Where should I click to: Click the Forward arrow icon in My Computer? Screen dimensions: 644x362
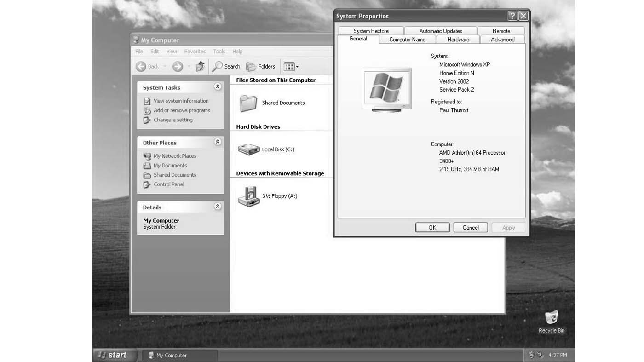tap(178, 67)
